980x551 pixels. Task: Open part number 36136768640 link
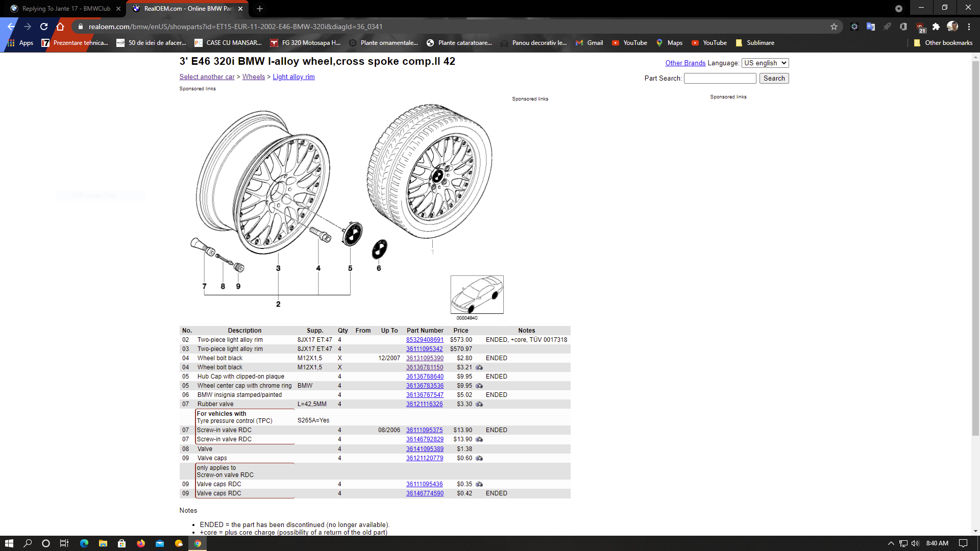pos(425,377)
